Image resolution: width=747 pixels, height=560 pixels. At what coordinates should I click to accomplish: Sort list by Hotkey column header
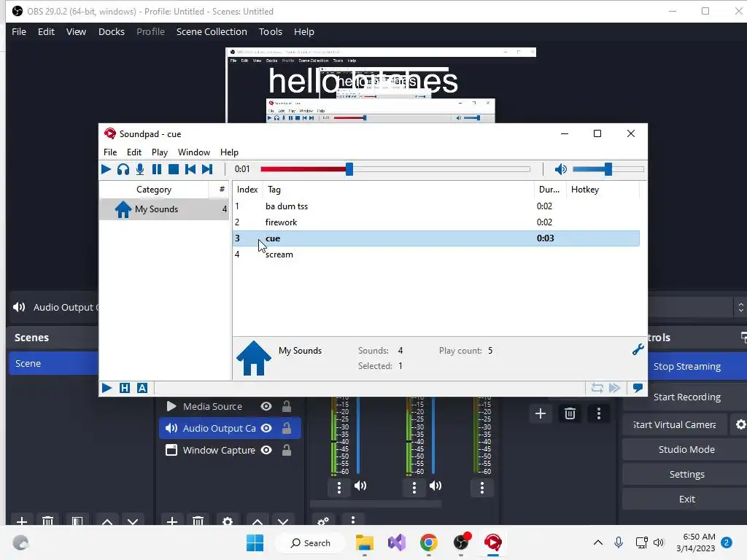[x=603, y=190]
